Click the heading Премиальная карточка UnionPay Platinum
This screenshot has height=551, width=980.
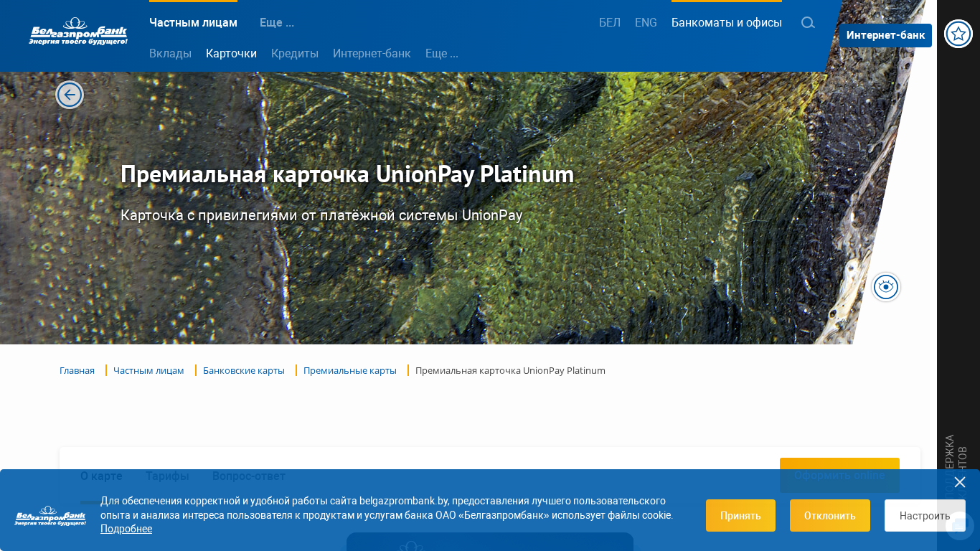[347, 174]
